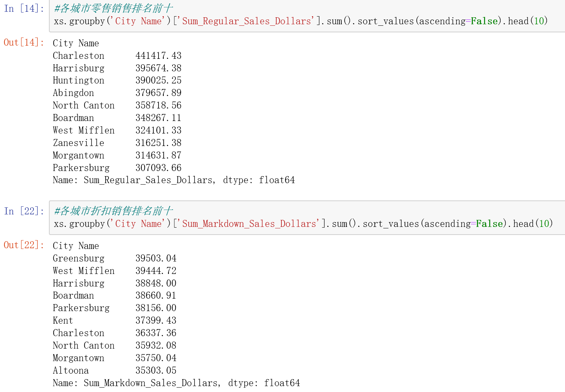This screenshot has height=392, width=565.
Task: Click head(10) in the In [22] cell
Action: (x=533, y=224)
